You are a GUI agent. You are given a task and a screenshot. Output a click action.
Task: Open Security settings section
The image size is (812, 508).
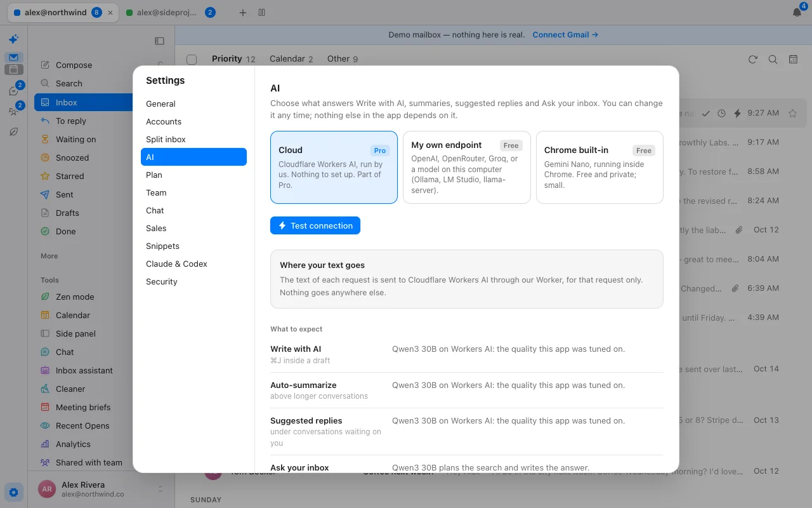[x=193, y=281]
